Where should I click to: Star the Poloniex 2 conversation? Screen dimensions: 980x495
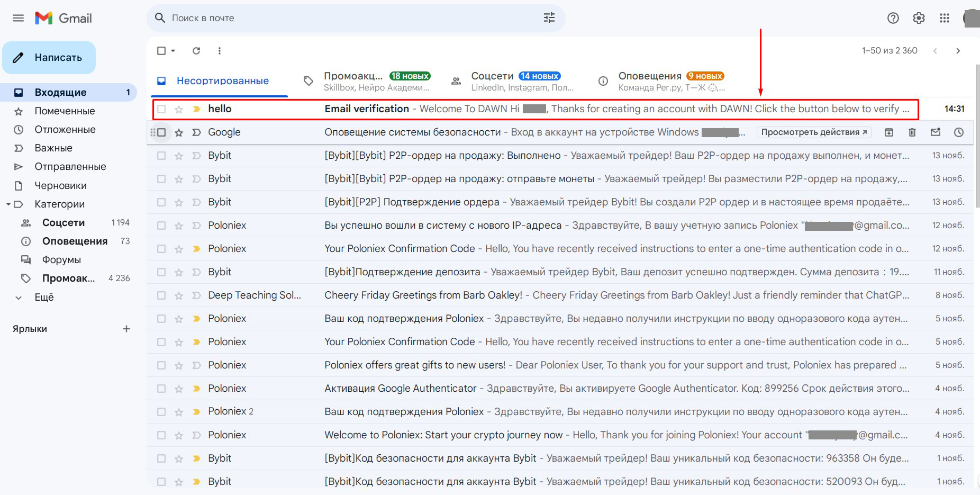point(179,412)
